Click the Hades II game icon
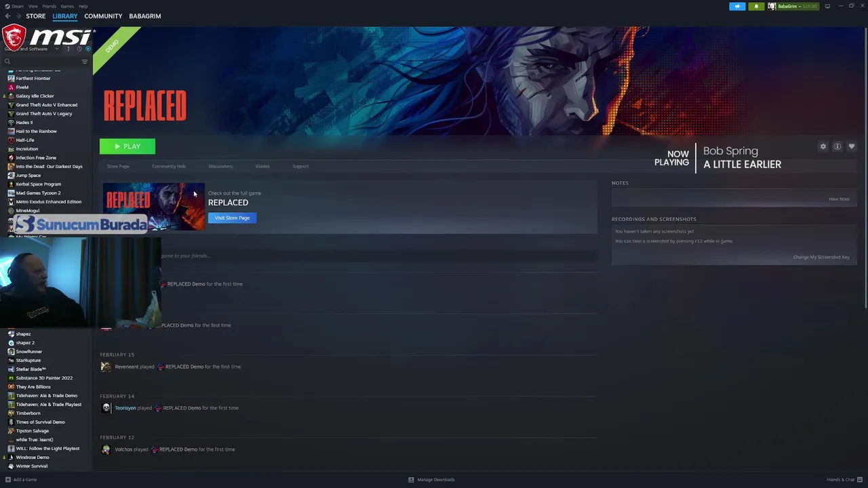Screen dimensions: 868x488 [11, 123]
